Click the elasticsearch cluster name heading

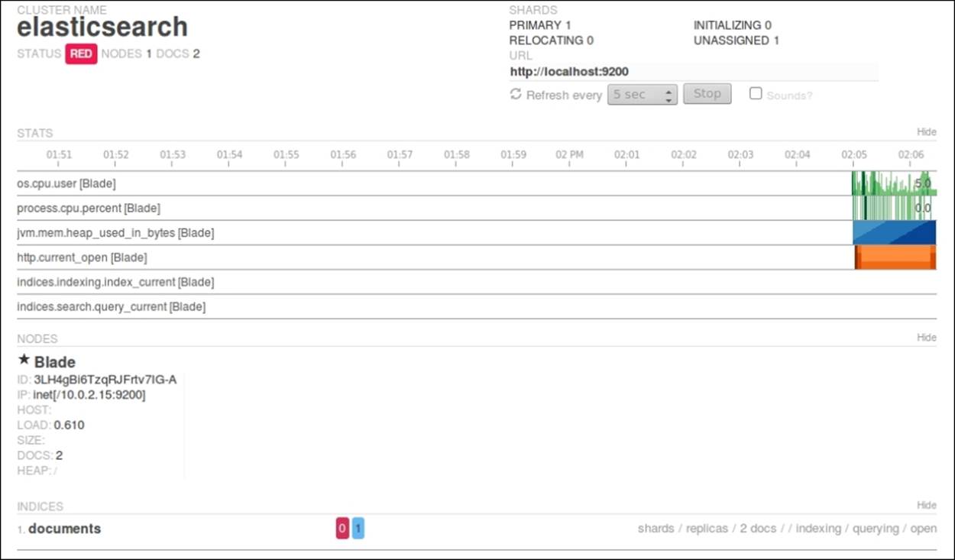[x=102, y=28]
